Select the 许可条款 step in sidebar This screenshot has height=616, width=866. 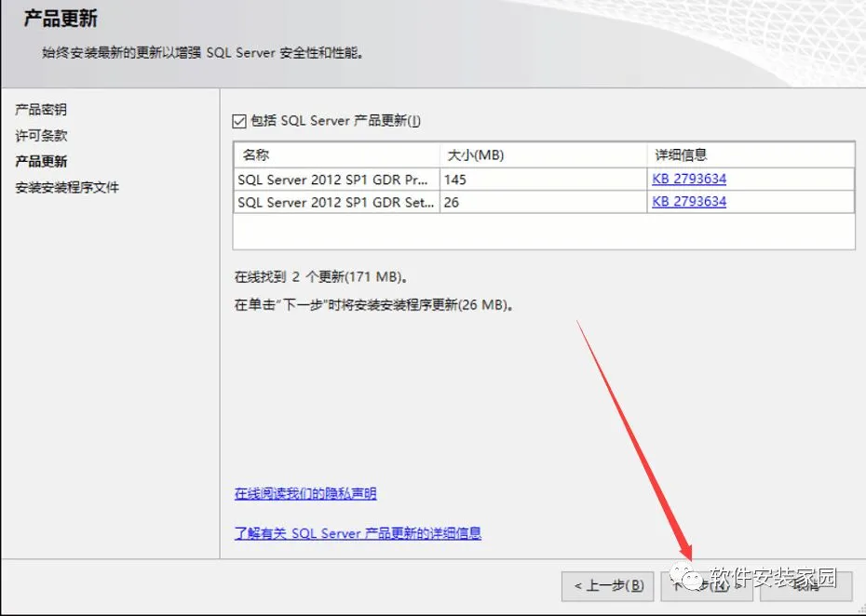click(x=41, y=135)
